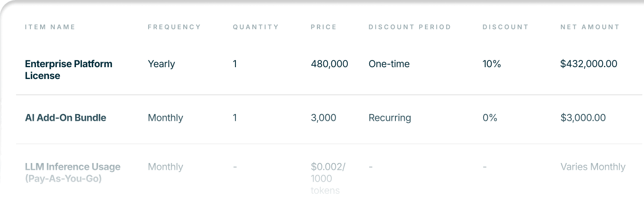
Task: Click the Varies Monthly net amount
Action: (x=593, y=167)
